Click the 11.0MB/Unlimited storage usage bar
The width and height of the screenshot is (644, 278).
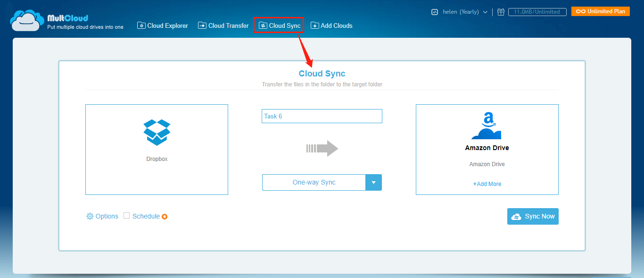click(537, 12)
